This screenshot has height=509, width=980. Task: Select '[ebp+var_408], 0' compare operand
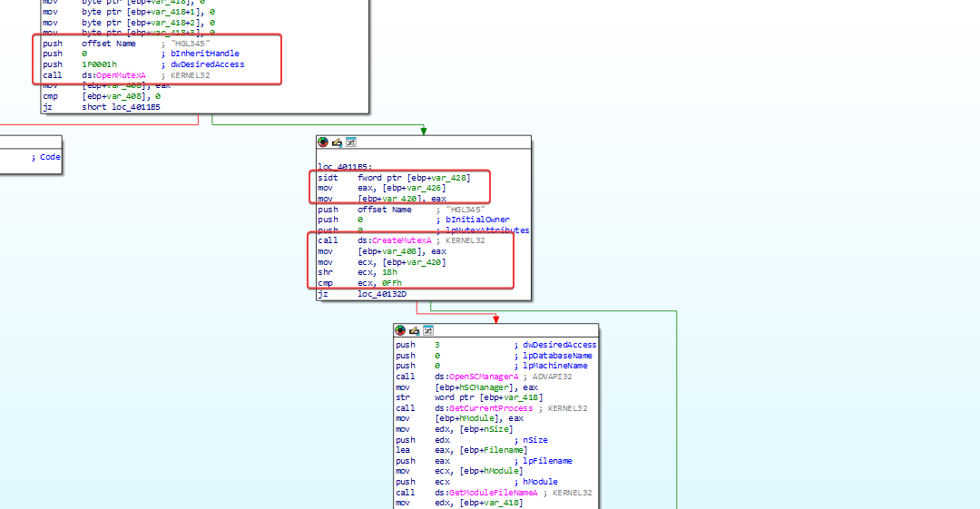[x=122, y=96]
